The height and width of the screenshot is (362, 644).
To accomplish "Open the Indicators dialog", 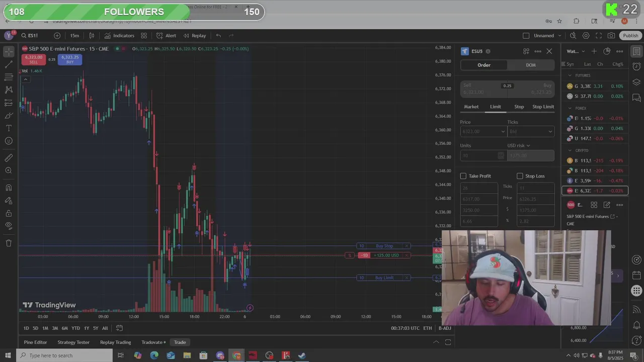I will pos(119,36).
